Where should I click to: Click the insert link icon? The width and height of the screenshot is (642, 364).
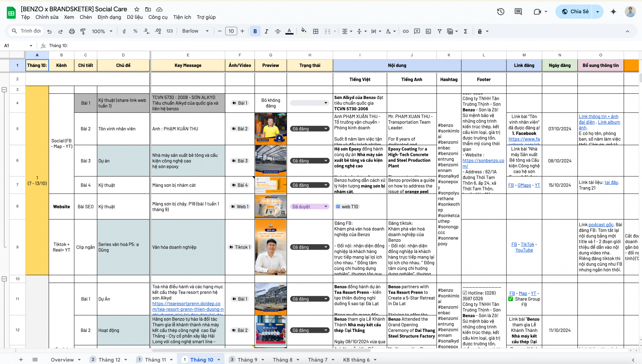tap(406, 31)
